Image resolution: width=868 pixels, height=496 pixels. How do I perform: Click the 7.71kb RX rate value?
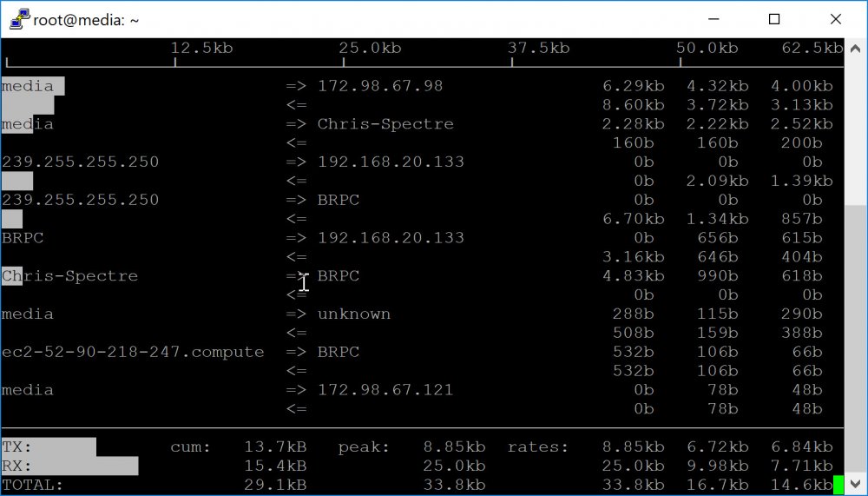coord(801,466)
